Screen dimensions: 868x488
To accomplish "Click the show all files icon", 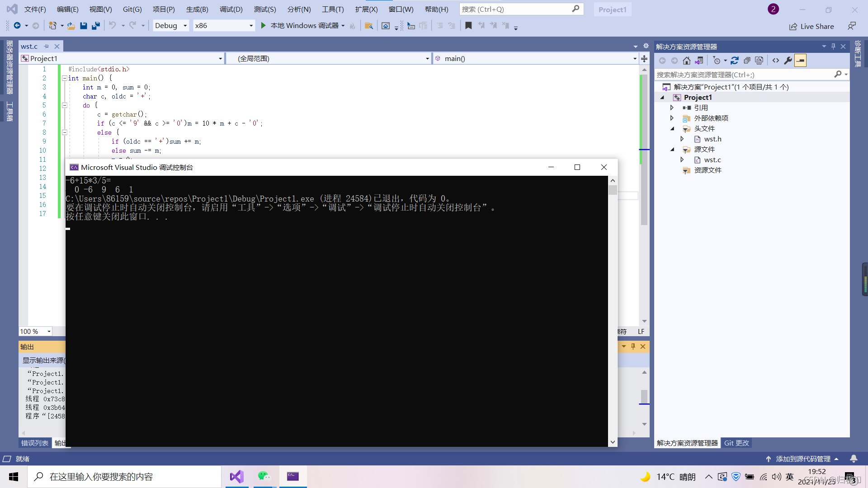I will tap(759, 61).
